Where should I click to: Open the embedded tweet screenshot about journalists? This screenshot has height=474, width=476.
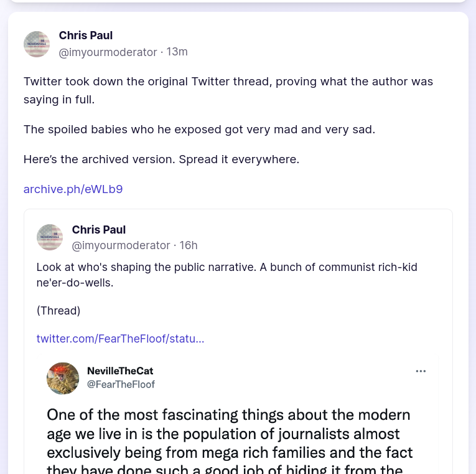[x=230, y=436]
